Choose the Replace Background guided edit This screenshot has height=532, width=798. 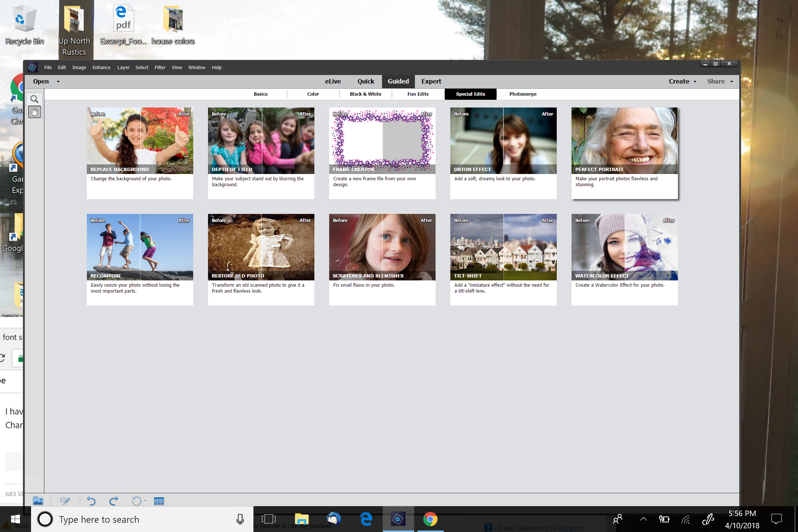click(x=140, y=153)
